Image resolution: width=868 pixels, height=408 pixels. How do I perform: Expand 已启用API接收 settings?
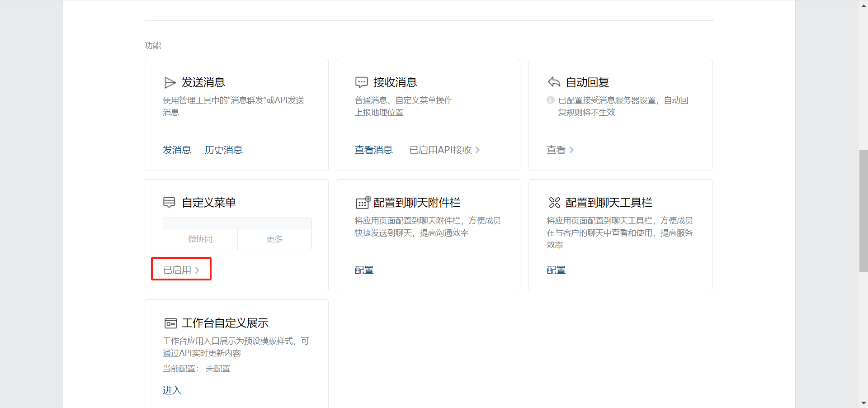(x=444, y=150)
